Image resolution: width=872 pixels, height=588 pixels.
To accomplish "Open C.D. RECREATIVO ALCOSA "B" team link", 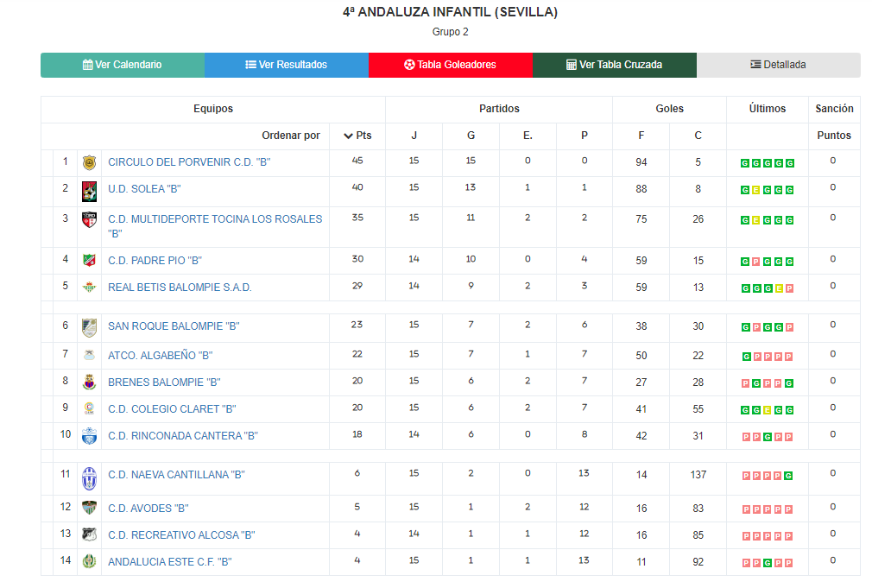I will coord(181,535).
